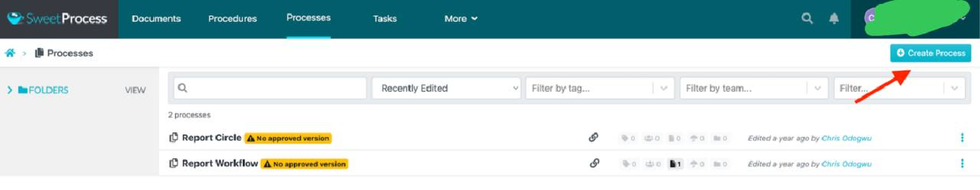
Task: Open the Filter by tag dropdown
Action: point(599,88)
